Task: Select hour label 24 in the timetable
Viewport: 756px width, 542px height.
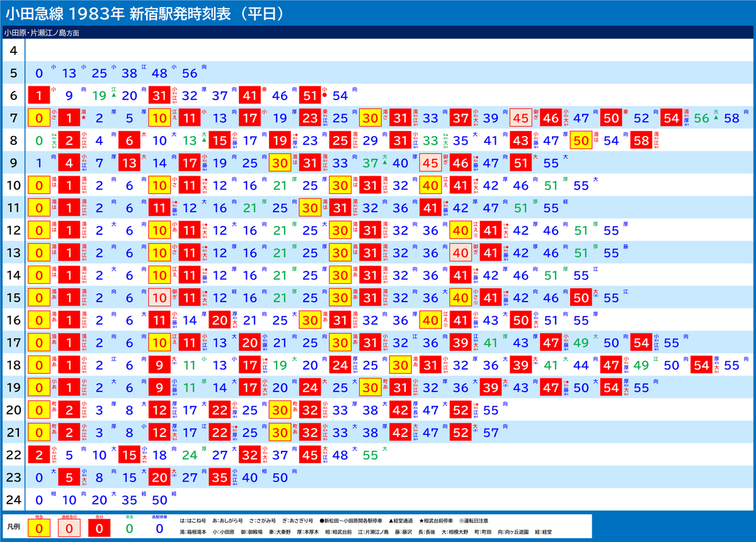Action: 13,500
